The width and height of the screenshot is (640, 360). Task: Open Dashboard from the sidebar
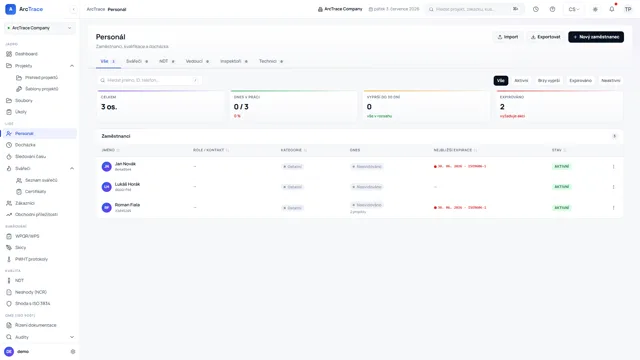point(26,54)
